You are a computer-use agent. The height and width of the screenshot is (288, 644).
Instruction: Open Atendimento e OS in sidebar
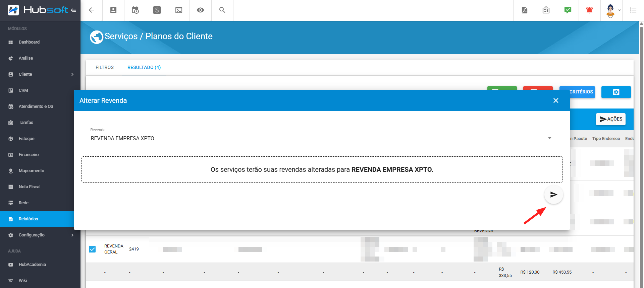pos(37,106)
